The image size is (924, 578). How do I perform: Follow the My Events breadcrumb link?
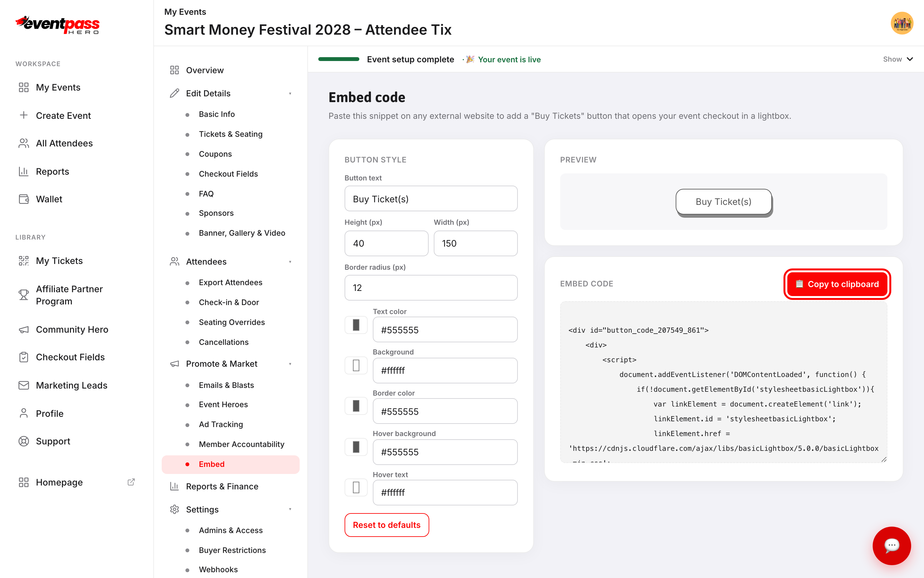point(185,12)
